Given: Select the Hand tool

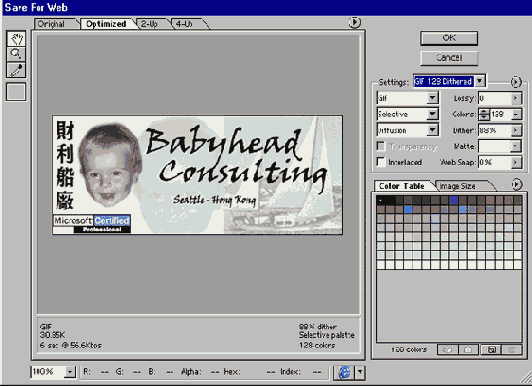Looking at the screenshot, I should coord(16,39).
